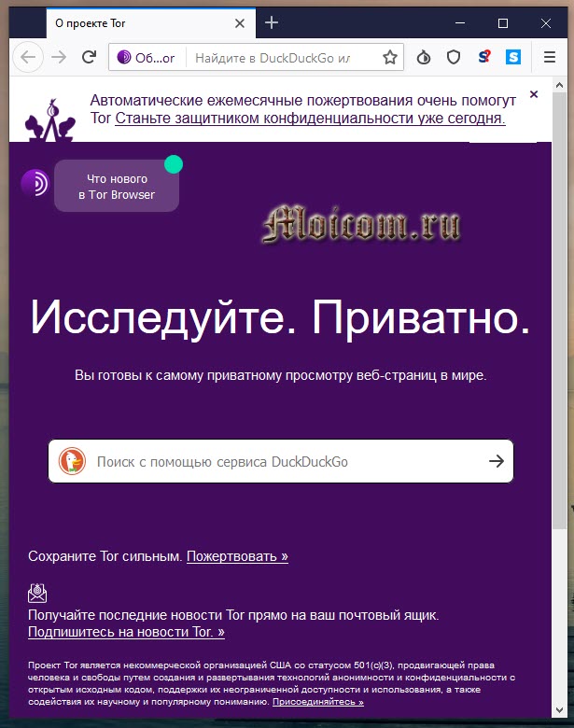Open the security level shield icon
Screen dimensions: 574x728
coord(454,57)
